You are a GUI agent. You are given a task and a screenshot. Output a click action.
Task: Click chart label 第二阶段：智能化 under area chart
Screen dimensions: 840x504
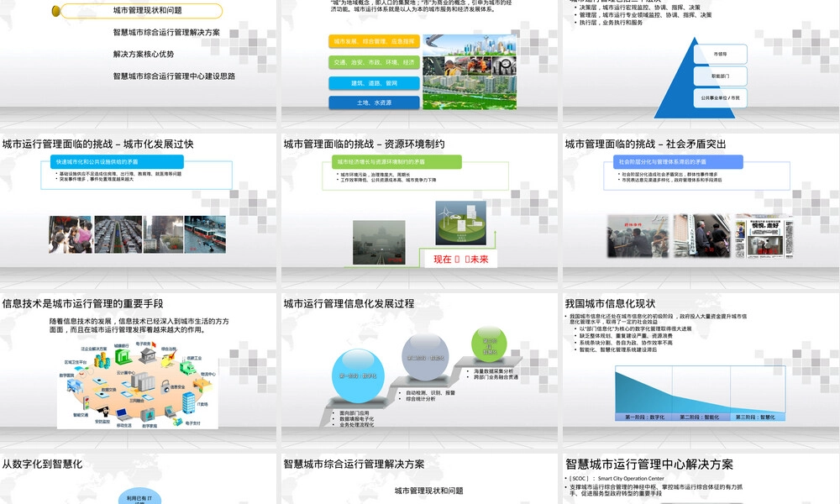699,417
